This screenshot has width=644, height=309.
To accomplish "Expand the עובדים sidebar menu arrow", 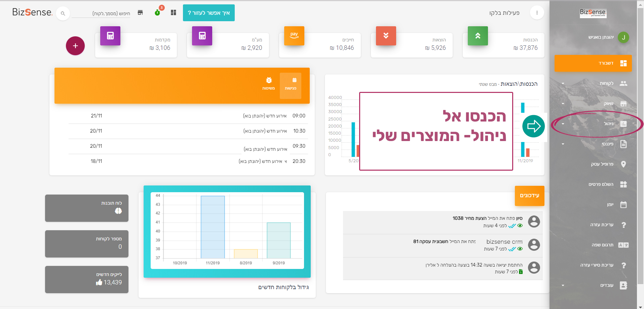I will 563,285.
